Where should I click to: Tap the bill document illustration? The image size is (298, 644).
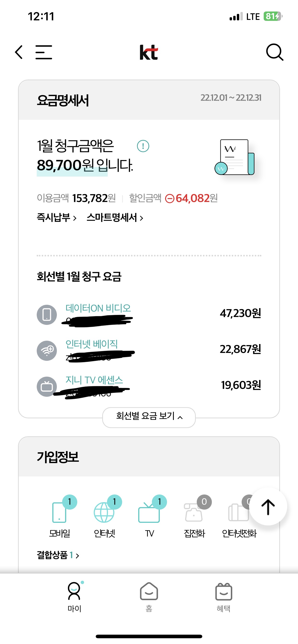(235, 157)
